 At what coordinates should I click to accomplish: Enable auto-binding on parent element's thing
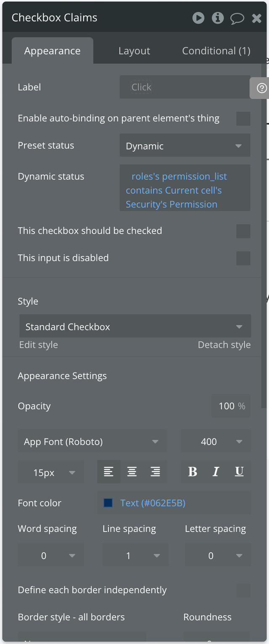coord(243,119)
